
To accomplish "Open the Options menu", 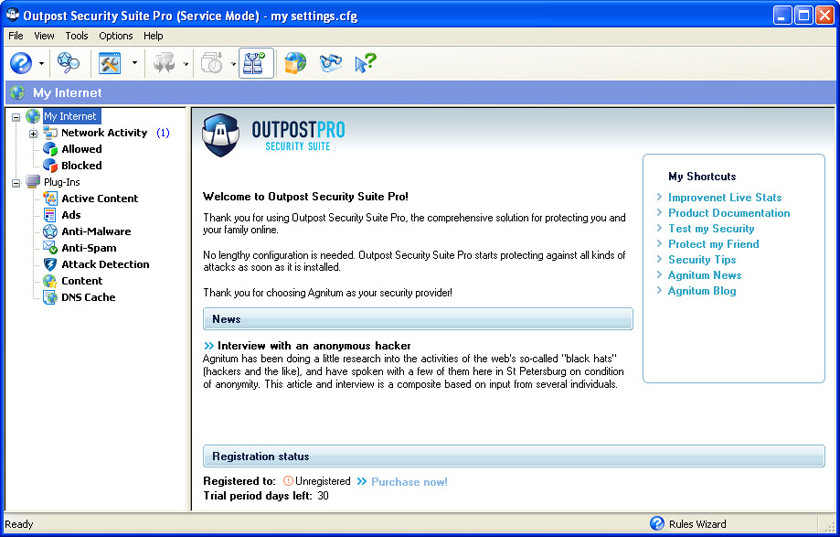I will point(116,36).
